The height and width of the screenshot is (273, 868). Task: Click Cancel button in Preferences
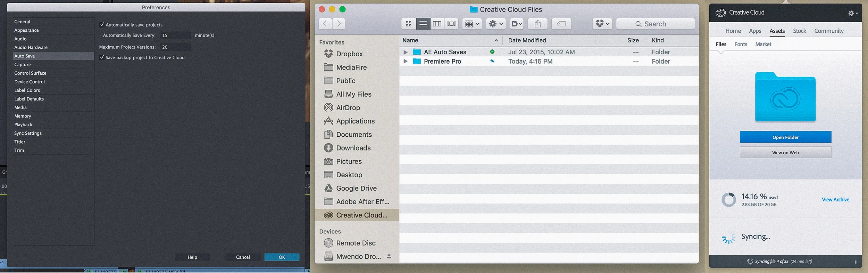coord(243,257)
